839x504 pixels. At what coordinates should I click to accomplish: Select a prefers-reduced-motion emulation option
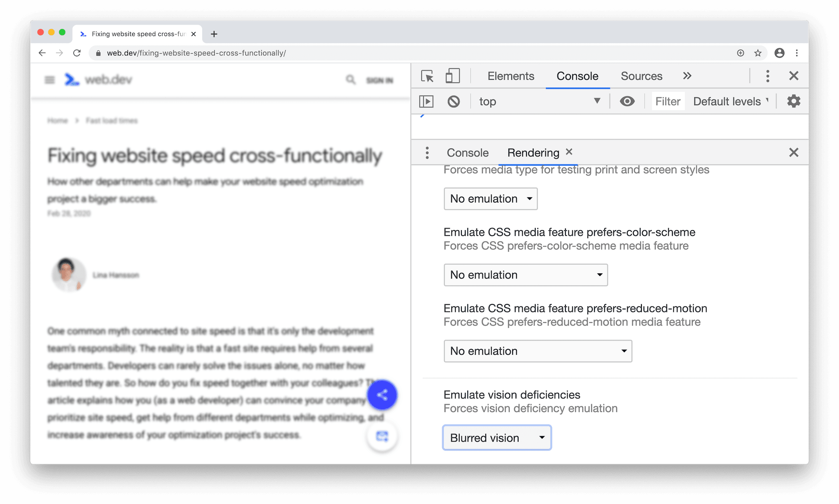coord(537,351)
